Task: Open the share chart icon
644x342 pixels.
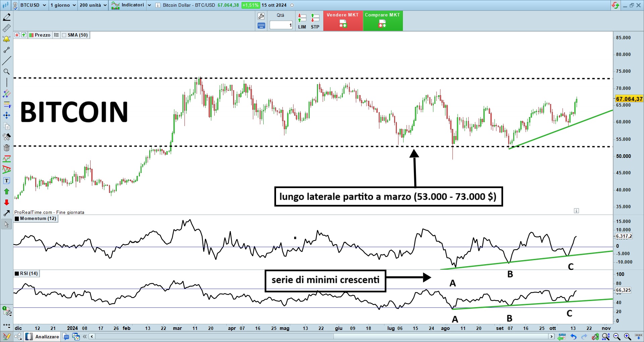Action: 18,337
